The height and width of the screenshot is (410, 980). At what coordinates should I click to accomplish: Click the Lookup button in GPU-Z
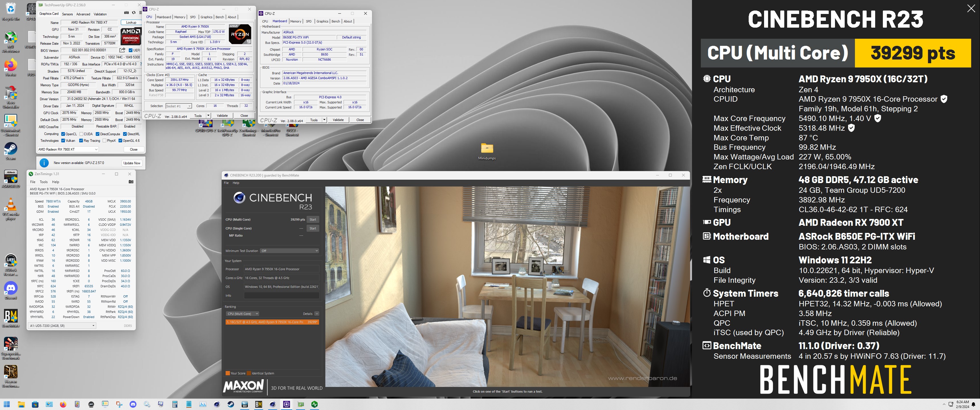tap(131, 22)
